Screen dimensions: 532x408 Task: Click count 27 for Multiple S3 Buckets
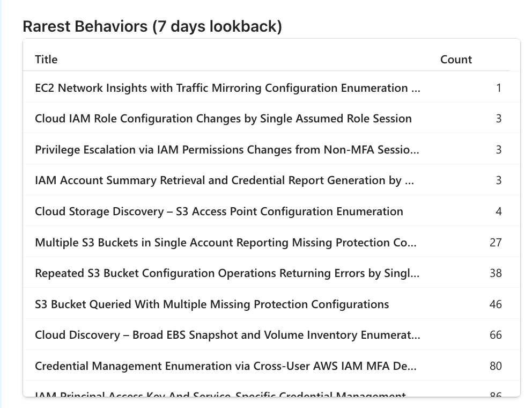[496, 243]
